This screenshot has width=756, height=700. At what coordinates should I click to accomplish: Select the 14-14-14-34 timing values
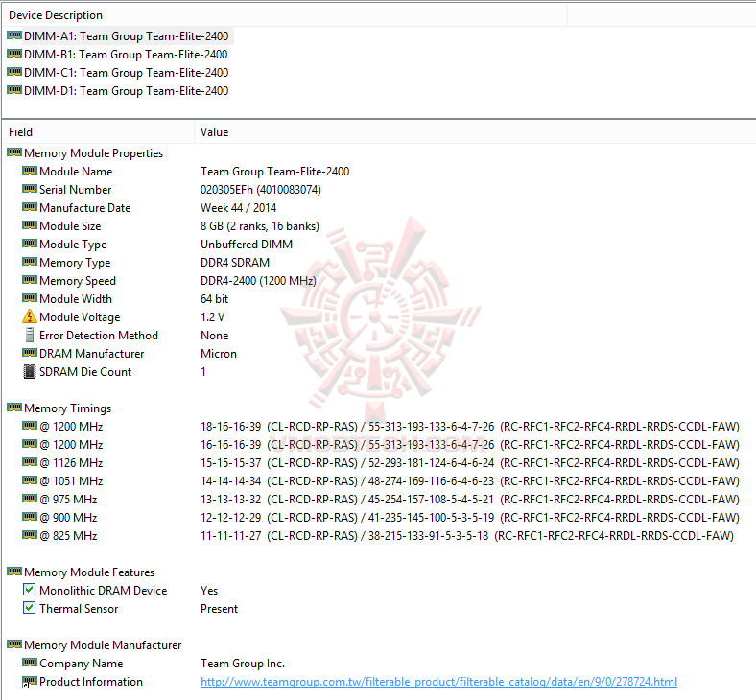pyautogui.click(x=470, y=481)
